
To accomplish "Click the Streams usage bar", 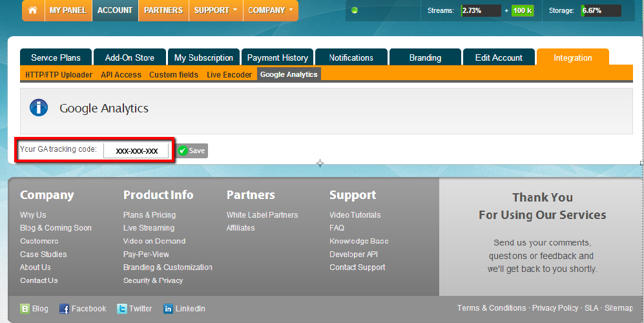I will coord(481,11).
